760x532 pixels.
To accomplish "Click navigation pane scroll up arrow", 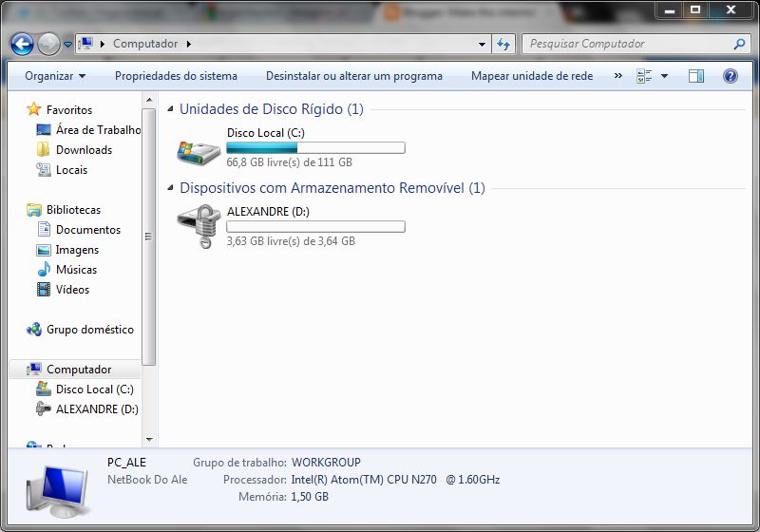I will (x=149, y=100).
